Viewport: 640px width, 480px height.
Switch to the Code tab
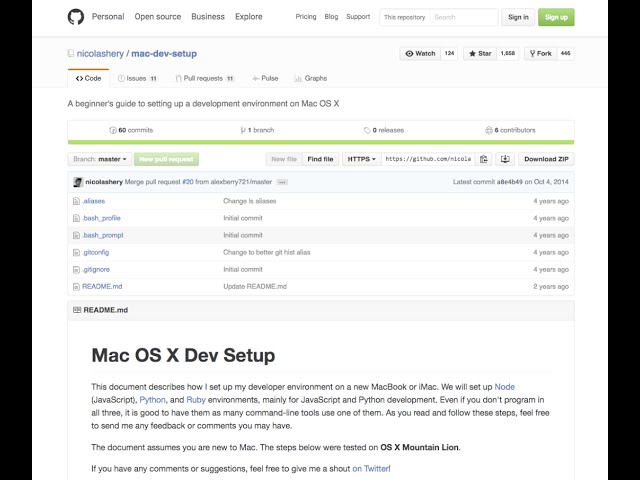(89, 78)
